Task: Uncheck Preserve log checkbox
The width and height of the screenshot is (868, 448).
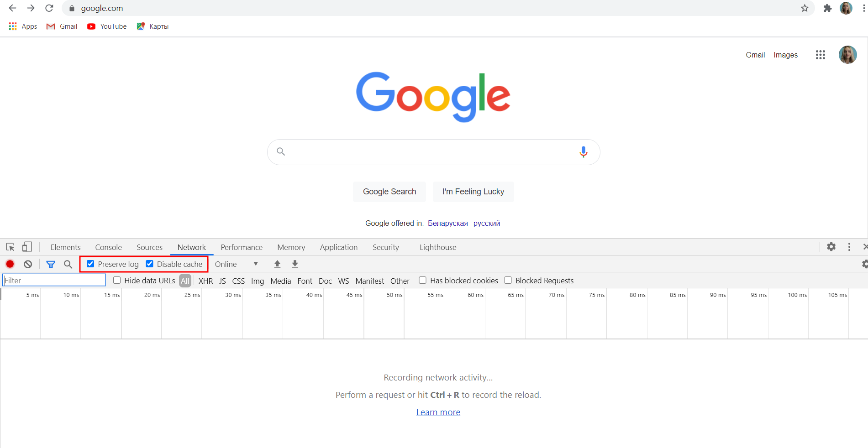Action: 90,264
